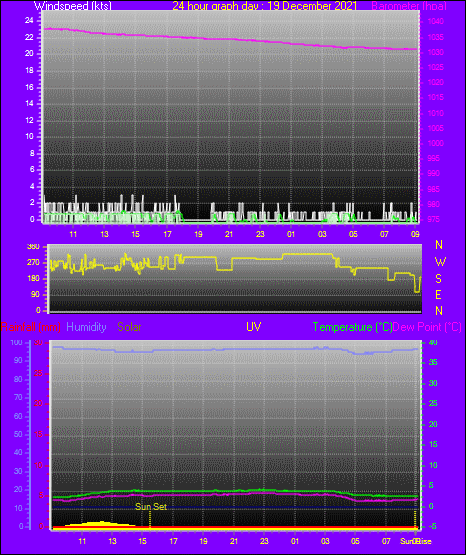Click the Windspeed (kts) axis title
The image size is (466, 555).
[73, 5]
